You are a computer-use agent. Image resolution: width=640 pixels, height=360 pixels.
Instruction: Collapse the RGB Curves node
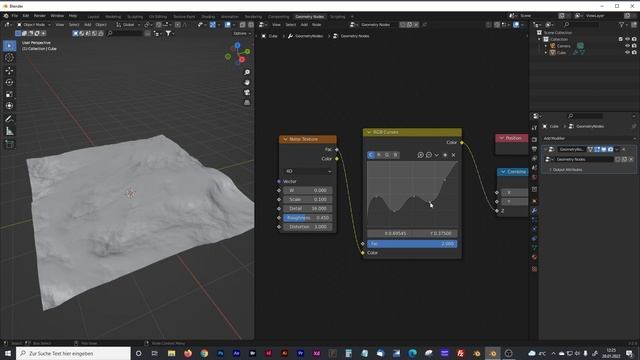[x=369, y=132]
